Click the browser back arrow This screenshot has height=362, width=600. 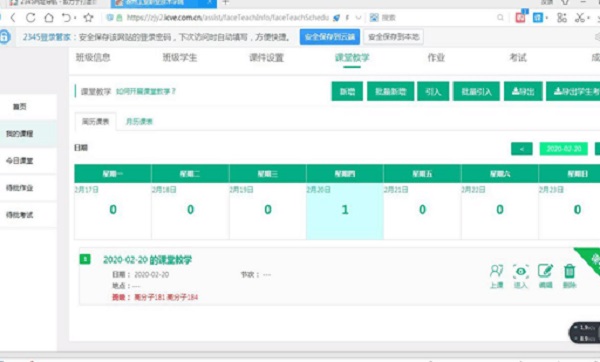(13, 18)
